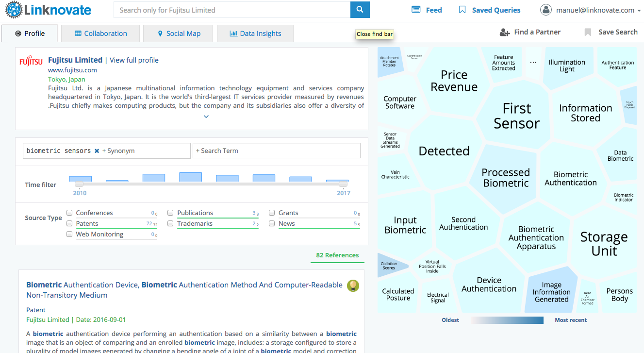Click the Save Search bookmark icon
This screenshot has height=353, width=644.
click(588, 33)
